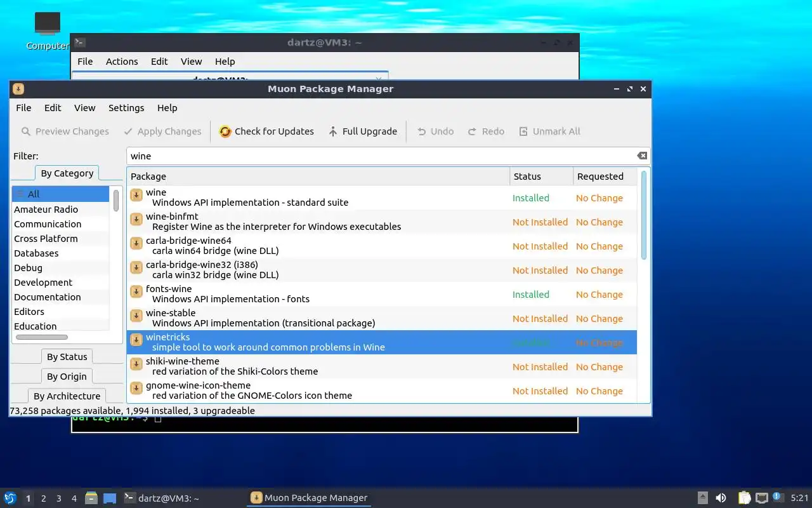Click Apply Changes in the toolbar

[x=162, y=131]
